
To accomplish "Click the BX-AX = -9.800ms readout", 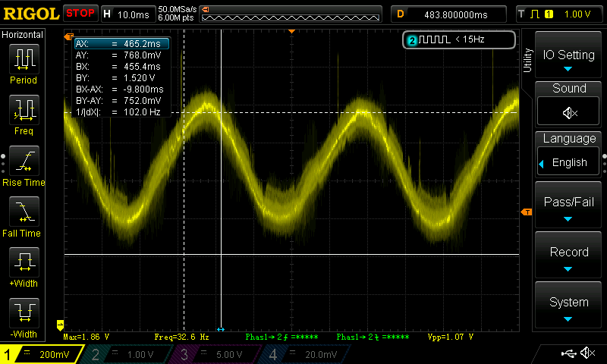I will [120, 89].
